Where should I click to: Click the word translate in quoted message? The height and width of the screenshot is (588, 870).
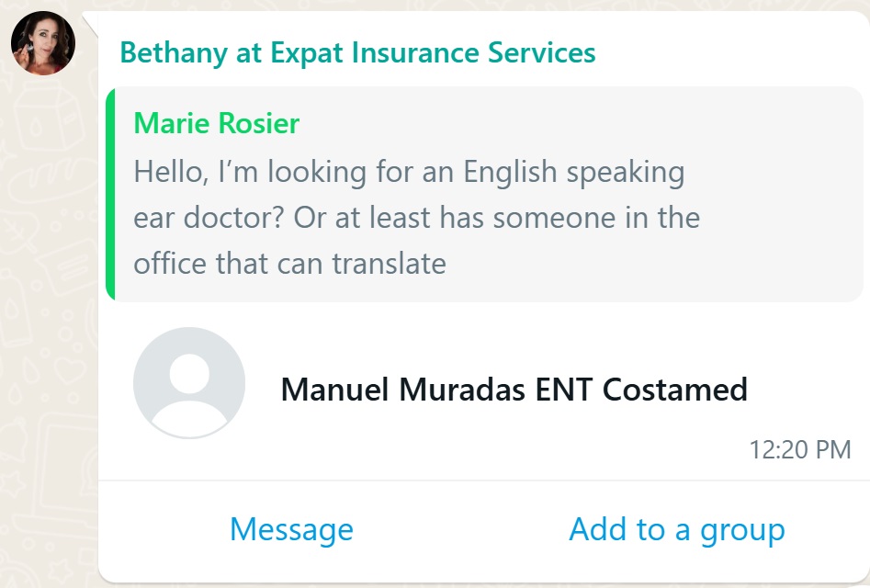click(389, 264)
